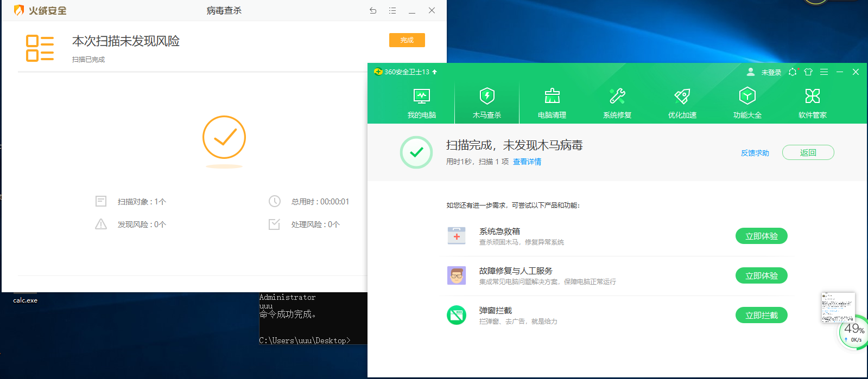Click the 总用时 clock icon
The image size is (868, 379).
tap(275, 201)
